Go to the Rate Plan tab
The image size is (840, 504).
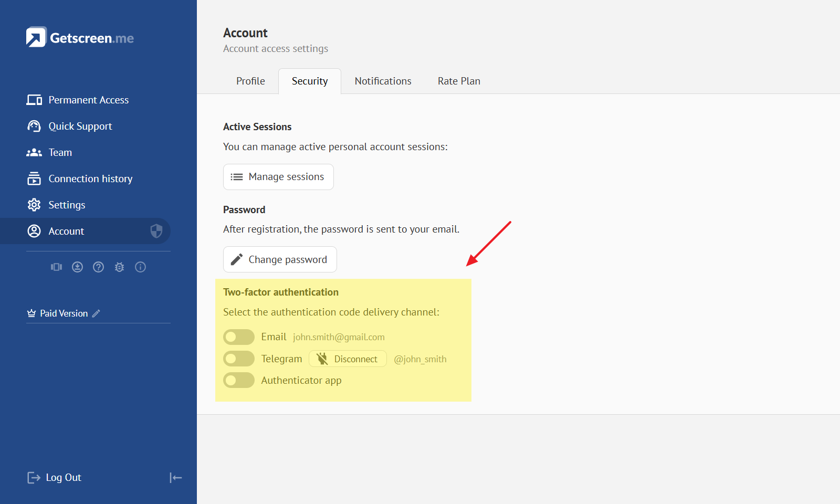tap(459, 81)
